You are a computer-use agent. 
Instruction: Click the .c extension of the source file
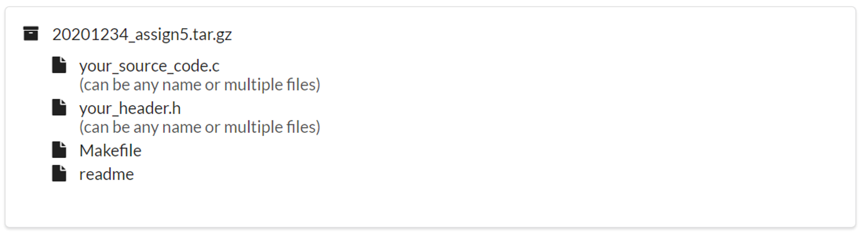(212, 66)
